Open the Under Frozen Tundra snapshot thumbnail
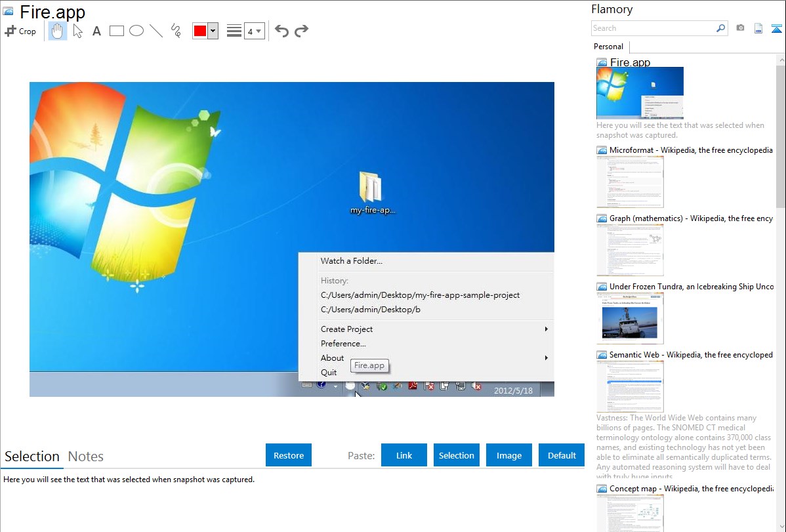Image resolution: width=786 pixels, height=532 pixels. [x=630, y=318]
